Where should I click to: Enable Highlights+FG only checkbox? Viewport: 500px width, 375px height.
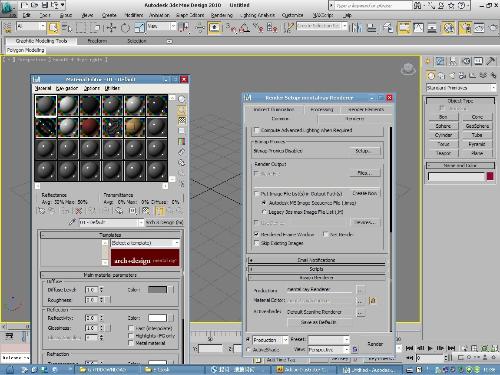click(131, 336)
